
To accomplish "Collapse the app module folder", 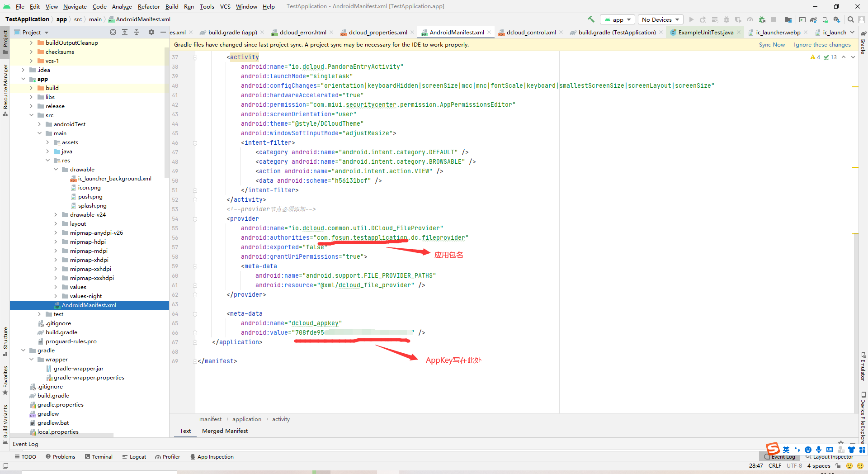I will [x=23, y=79].
